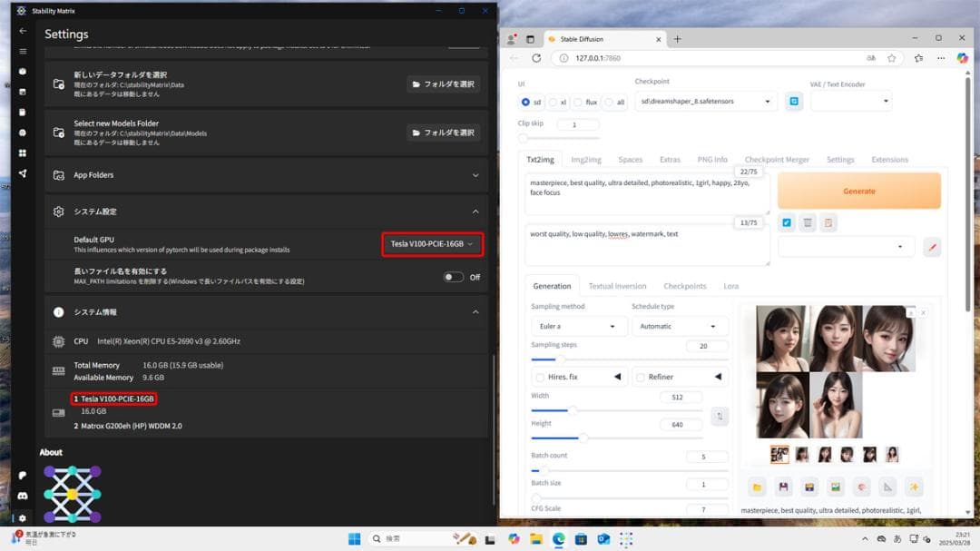980x551 pixels.
Task: Toggle the 長いファイル名を有効にする switch
Action: (455, 277)
